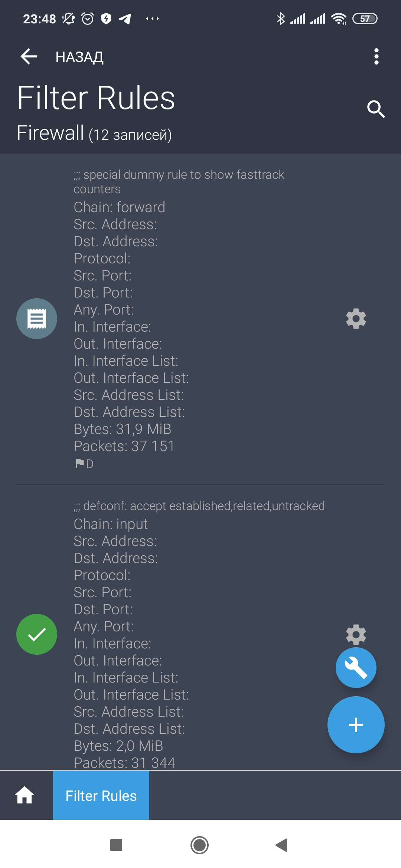Tap the back arrow icon
The image size is (401, 868).
point(29,57)
